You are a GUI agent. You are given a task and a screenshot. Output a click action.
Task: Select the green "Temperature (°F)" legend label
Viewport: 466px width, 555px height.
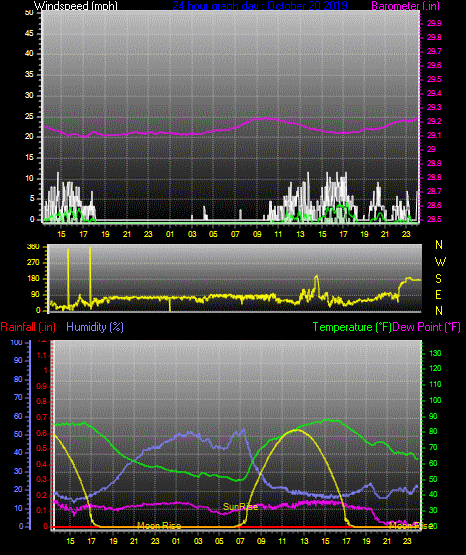tap(352, 327)
